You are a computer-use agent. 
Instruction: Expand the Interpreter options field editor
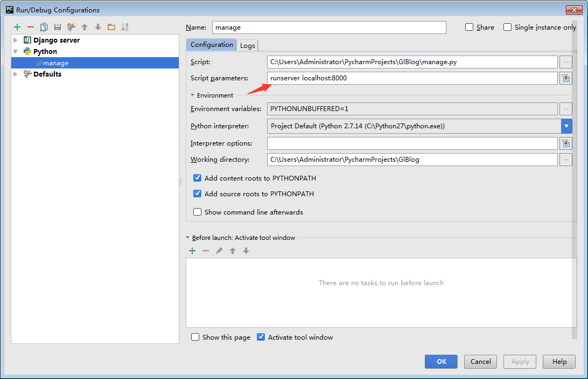(x=566, y=143)
